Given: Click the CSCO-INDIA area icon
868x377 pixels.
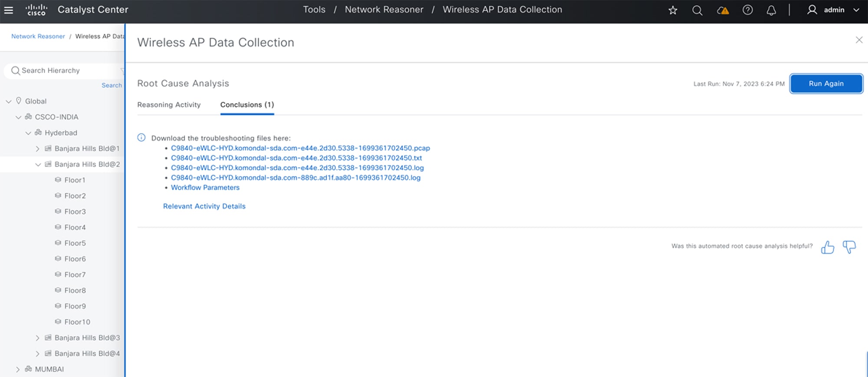Looking at the screenshot, I should point(29,117).
